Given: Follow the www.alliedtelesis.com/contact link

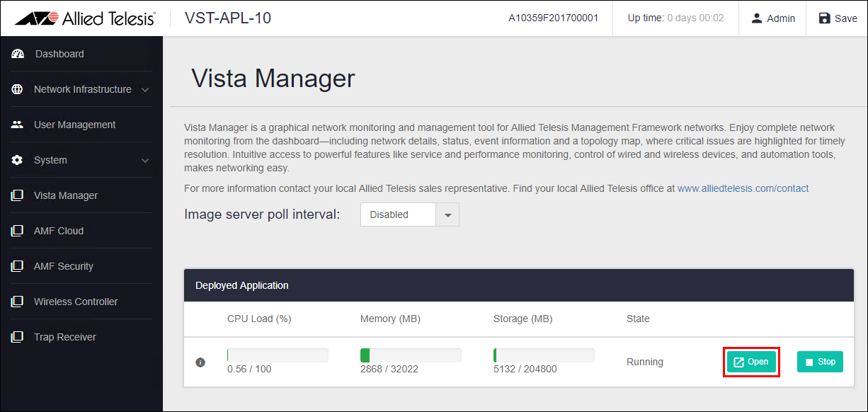Looking at the screenshot, I should [x=743, y=188].
